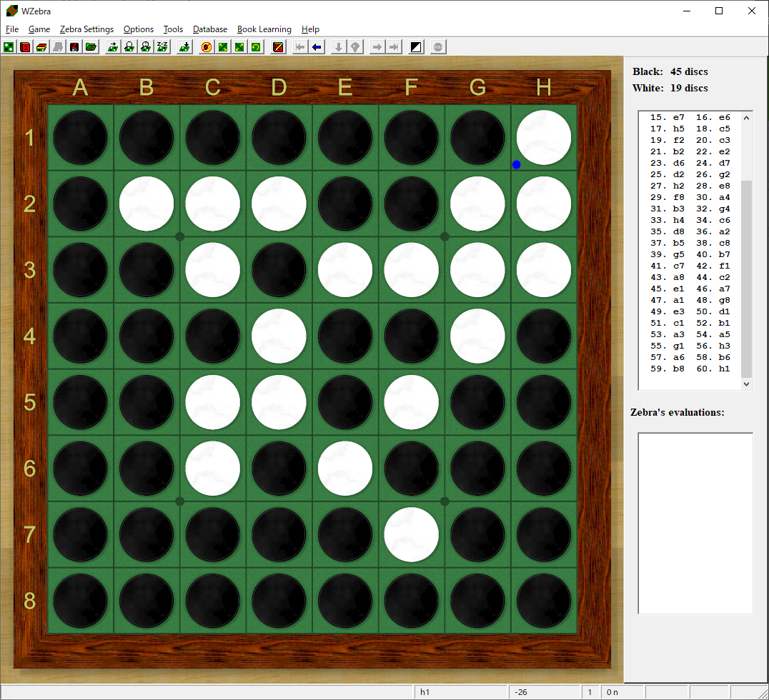
Task: Minimize the WZebra window
Action: [687, 11]
